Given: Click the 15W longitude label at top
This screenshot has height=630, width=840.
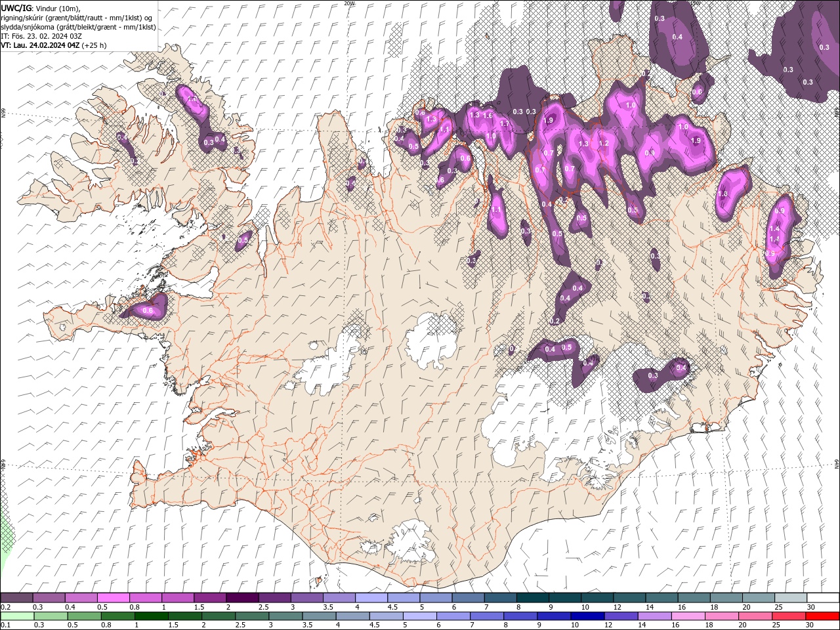Looking at the screenshot, I should coord(696,3).
